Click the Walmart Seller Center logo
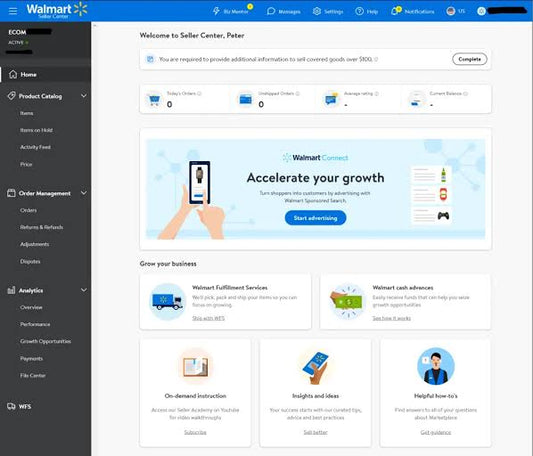 57,10
